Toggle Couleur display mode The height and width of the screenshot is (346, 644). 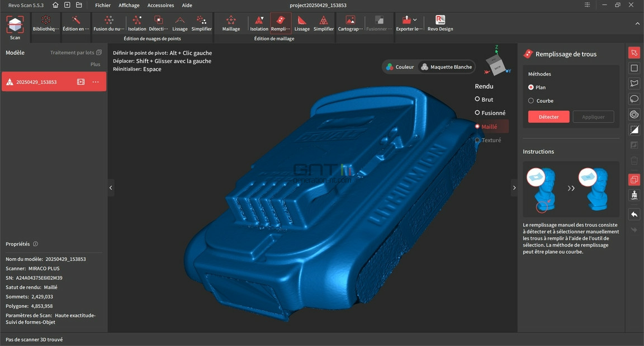pos(400,67)
